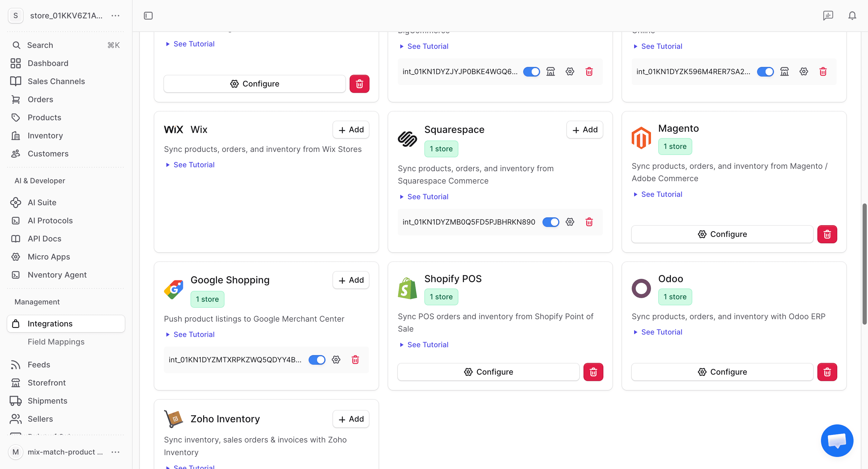Click the Odoo logo icon
868x469 pixels.
click(641, 288)
